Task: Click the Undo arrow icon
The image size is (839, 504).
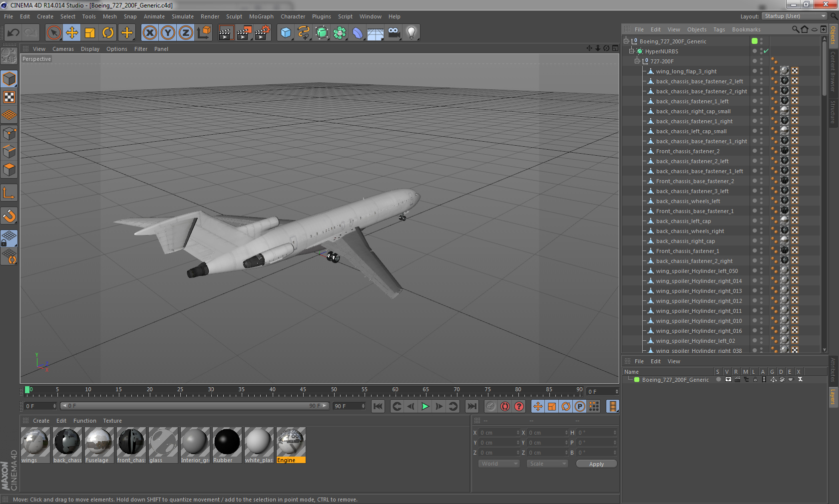Action: point(13,33)
